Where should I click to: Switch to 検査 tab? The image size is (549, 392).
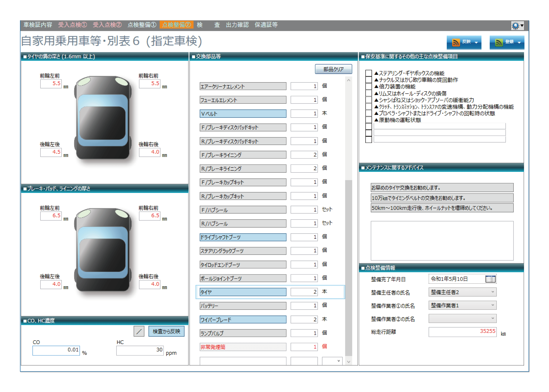[208, 25]
